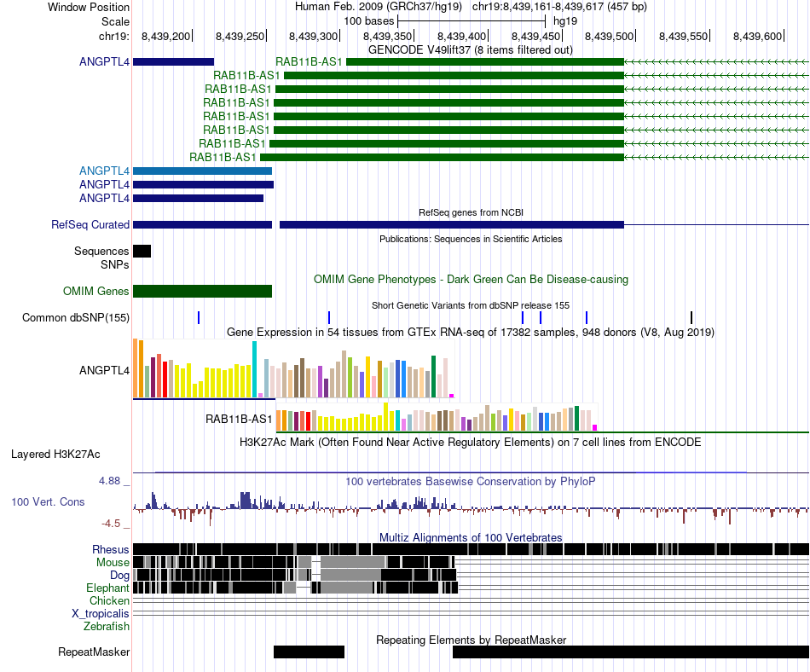810x672 pixels.
Task: Select the dark green OMIM Genes block
Action: click(203, 292)
